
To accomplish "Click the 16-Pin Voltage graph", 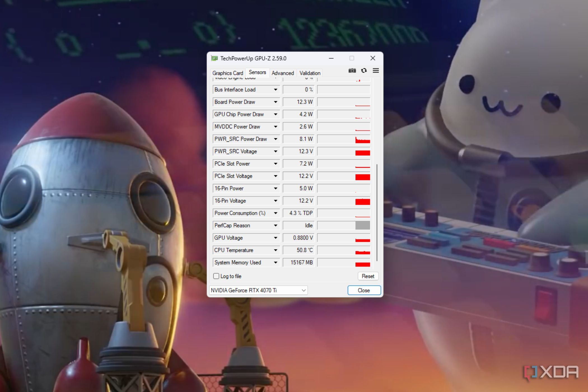I will [344, 201].
